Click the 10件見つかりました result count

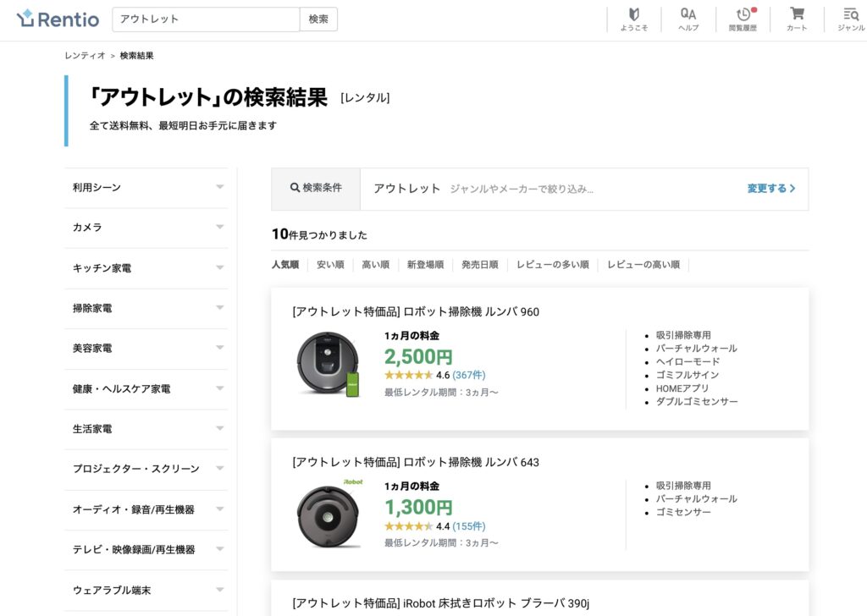point(319,234)
